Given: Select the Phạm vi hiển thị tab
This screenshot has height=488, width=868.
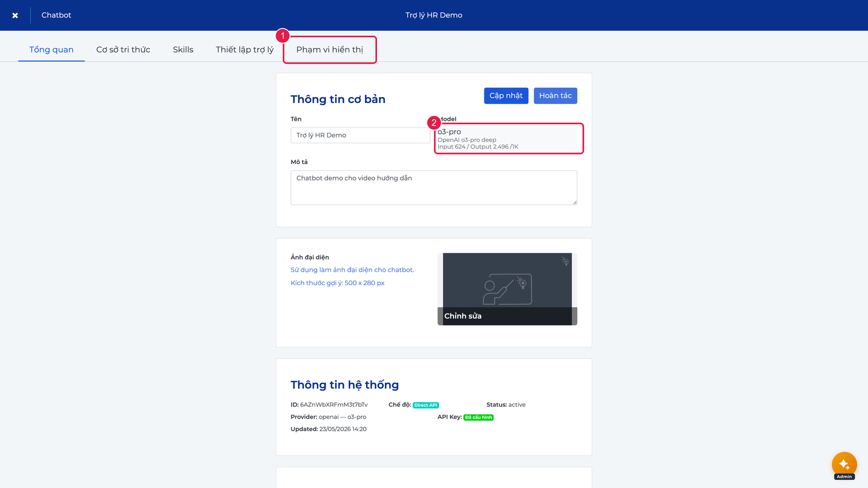Looking at the screenshot, I should click(x=330, y=49).
